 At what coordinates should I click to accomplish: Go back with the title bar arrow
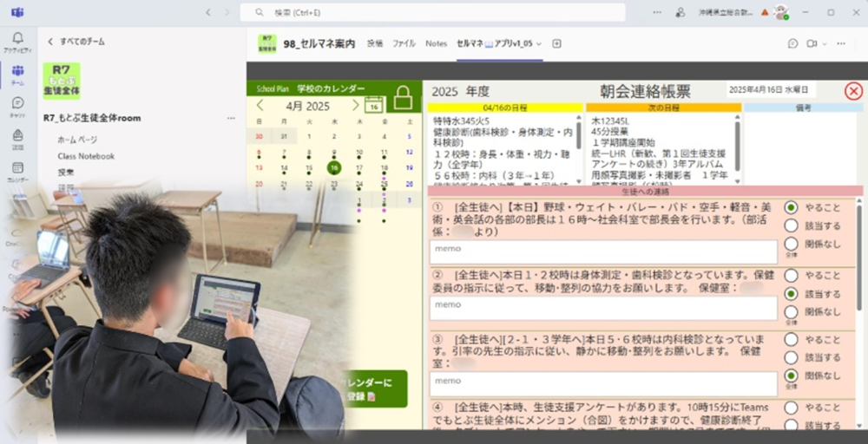pos(208,12)
